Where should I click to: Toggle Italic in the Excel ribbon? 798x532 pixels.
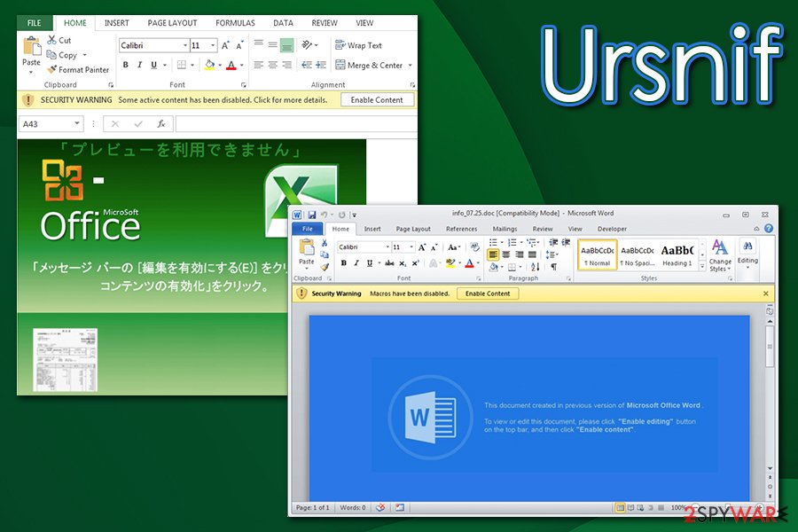(139, 65)
